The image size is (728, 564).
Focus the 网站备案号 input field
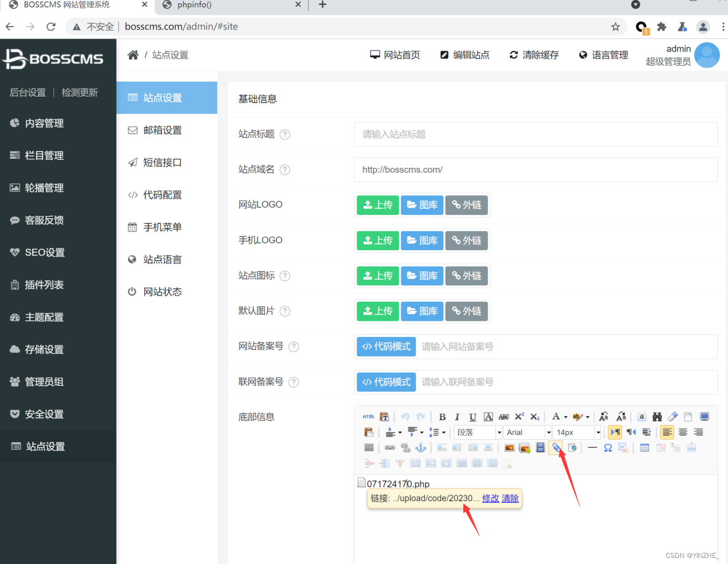(x=566, y=346)
